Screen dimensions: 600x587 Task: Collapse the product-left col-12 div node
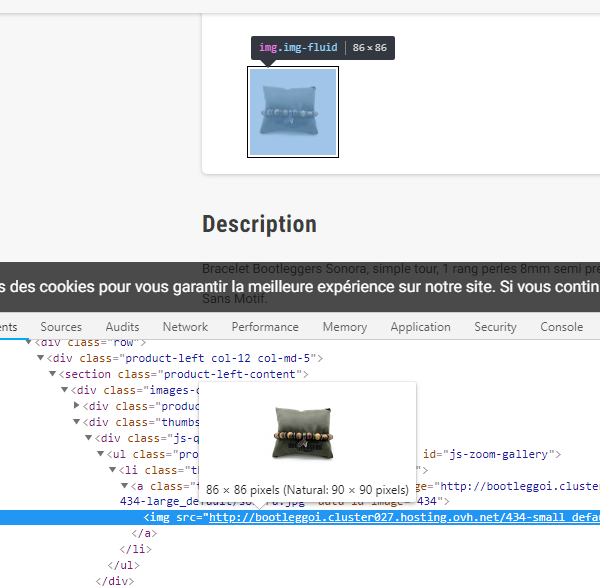coord(40,358)
